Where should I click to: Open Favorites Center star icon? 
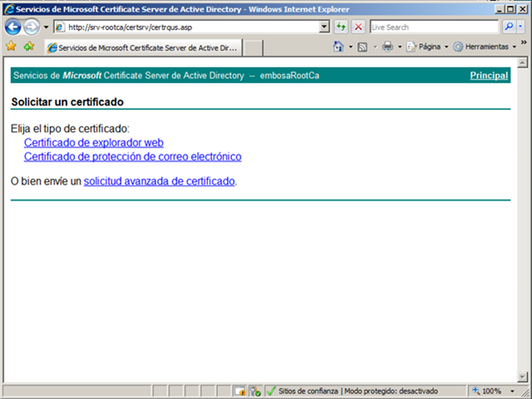tap(11, 47)
